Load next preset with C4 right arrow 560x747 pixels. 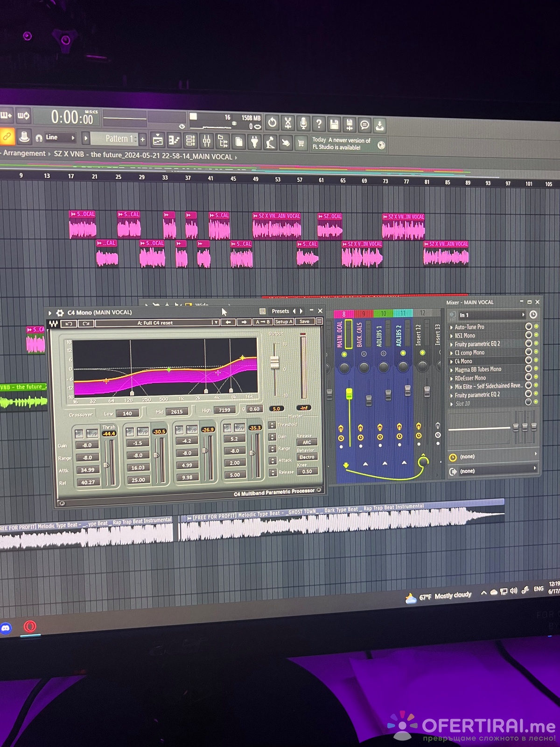[244, 322]
